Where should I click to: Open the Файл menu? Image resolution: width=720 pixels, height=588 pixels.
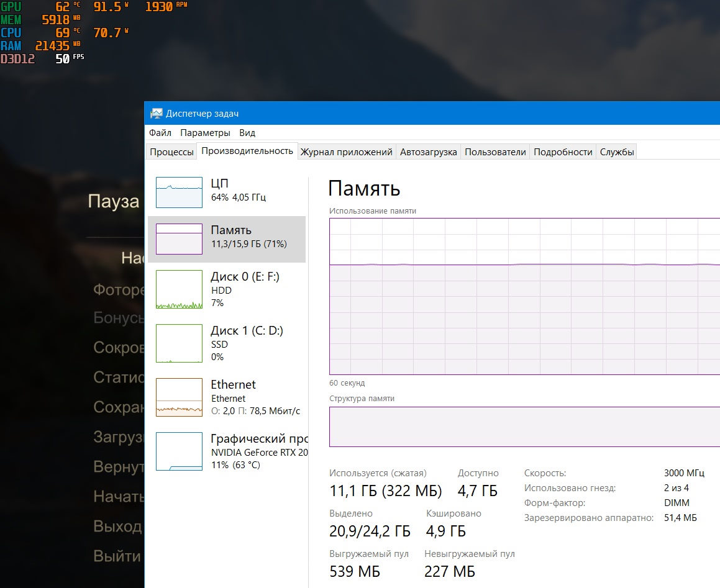click(160, 133)
